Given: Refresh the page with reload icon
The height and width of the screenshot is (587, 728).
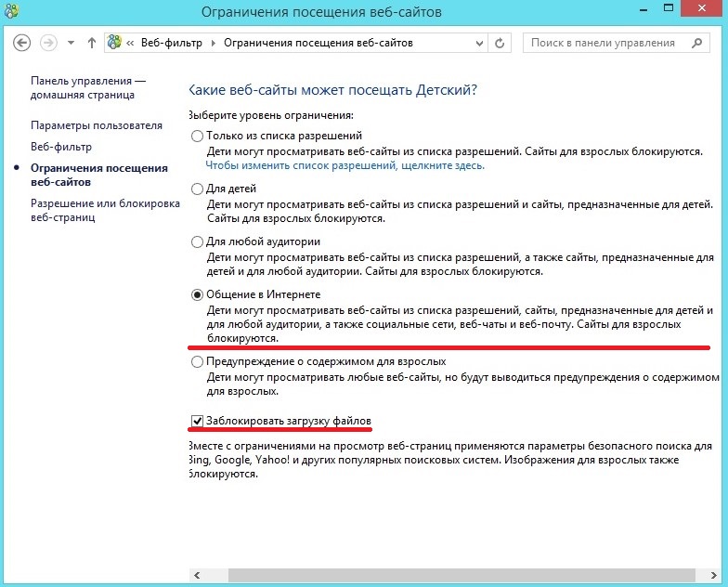Looking at the screenshot, I should pos(500,43).
